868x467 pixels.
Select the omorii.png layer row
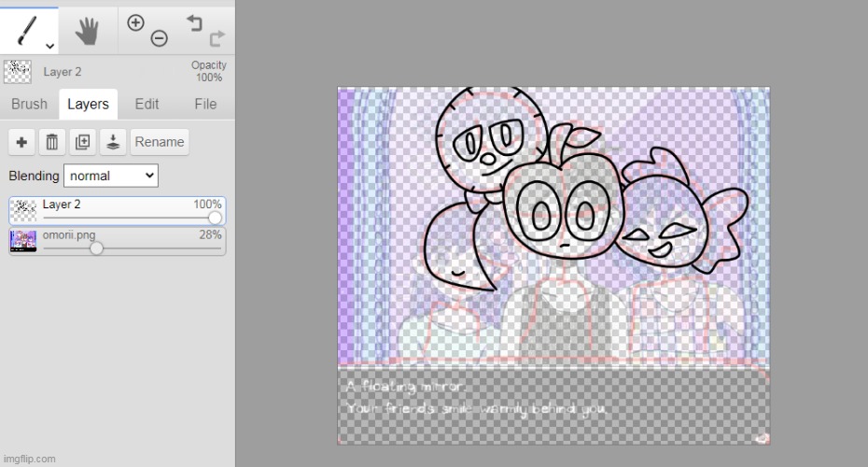118,241
